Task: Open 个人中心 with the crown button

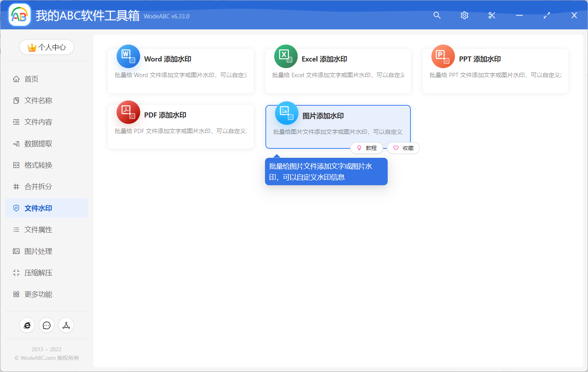Action: point(46,47)
